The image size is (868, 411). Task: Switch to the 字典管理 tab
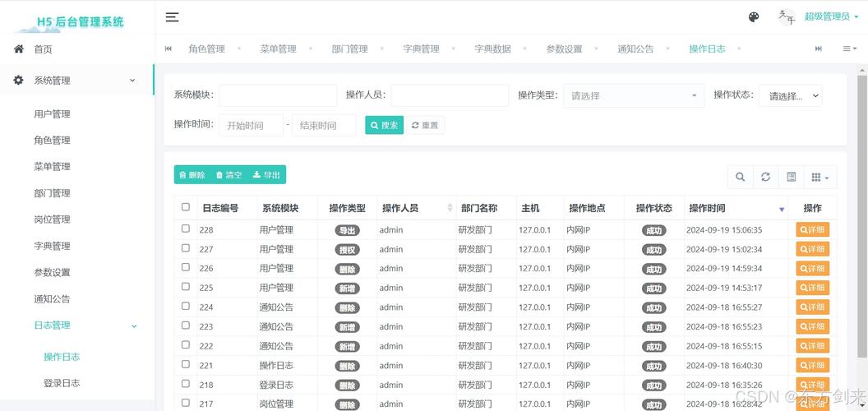click(422, 48)
